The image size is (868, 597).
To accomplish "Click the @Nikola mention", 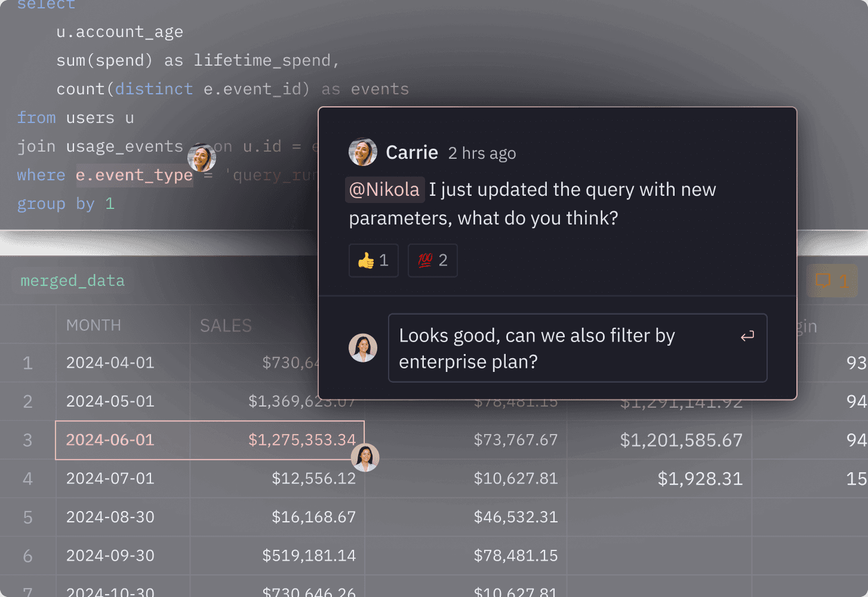I will [x=384, y=190].
